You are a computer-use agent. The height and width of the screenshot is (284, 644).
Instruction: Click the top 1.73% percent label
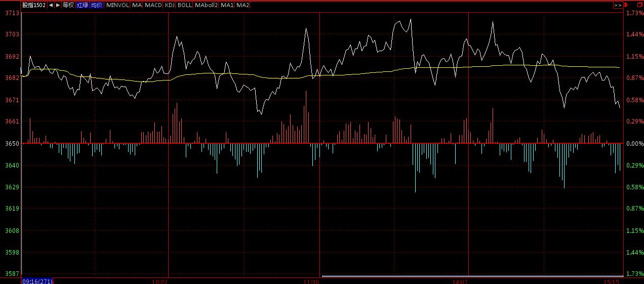634,13
